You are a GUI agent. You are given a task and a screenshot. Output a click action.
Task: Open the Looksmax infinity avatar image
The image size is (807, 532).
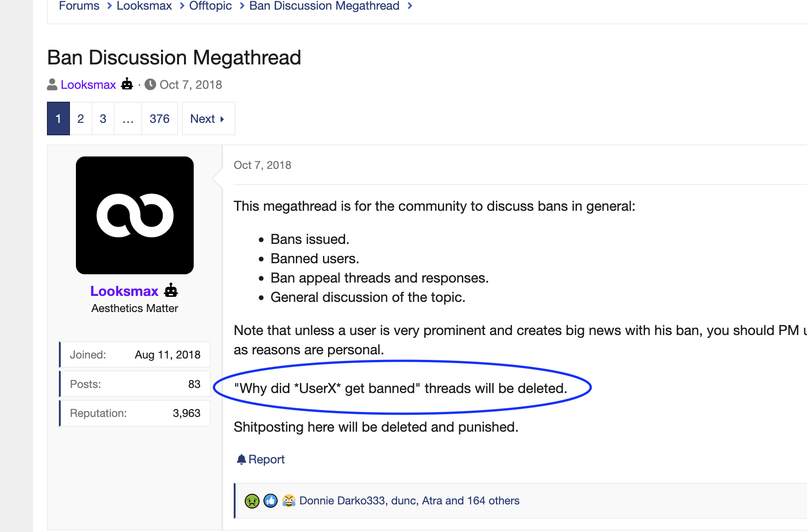(x=135, y=215)
